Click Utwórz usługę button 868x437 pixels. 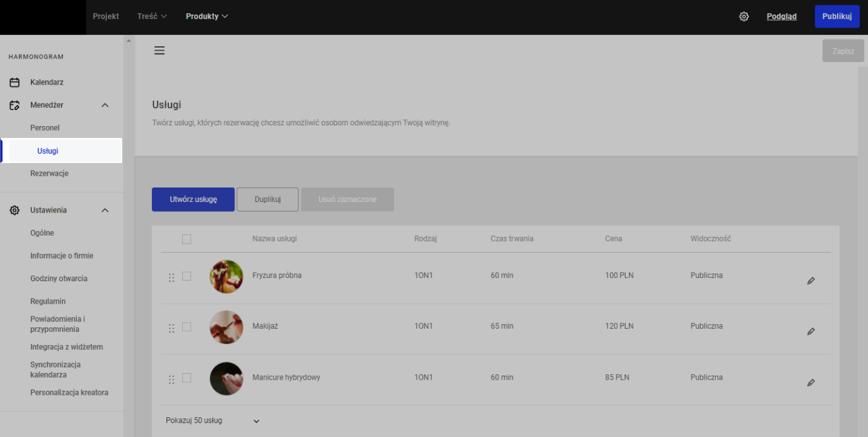[193, 199]
